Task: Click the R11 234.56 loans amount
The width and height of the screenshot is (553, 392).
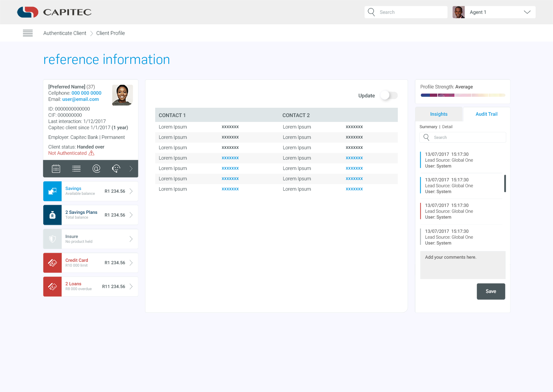Action: [x=114, y=287]
